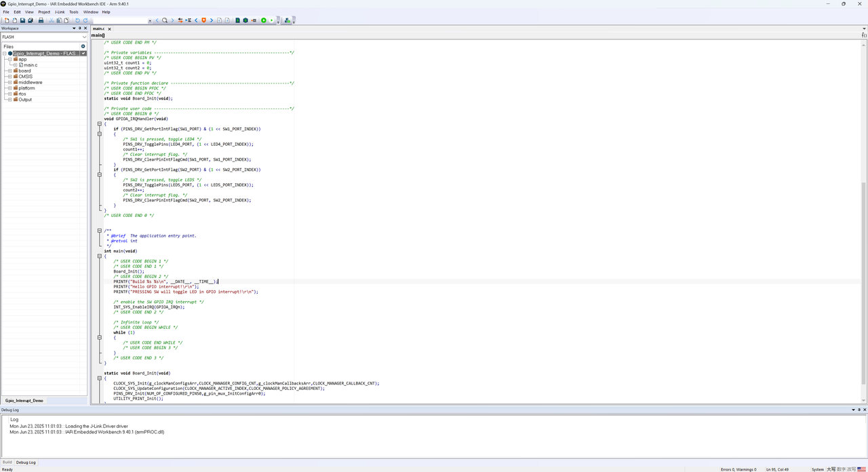Open the Project menu

pos(44,12)
